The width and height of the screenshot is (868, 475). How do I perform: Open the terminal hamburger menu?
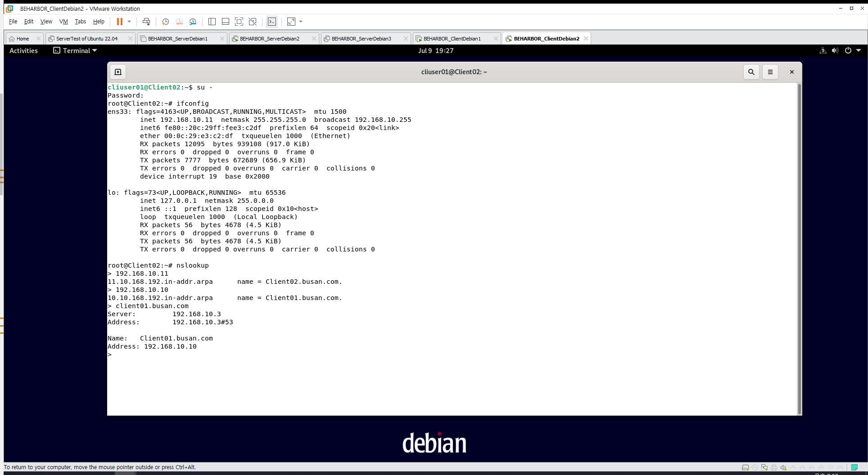(770, 72)
